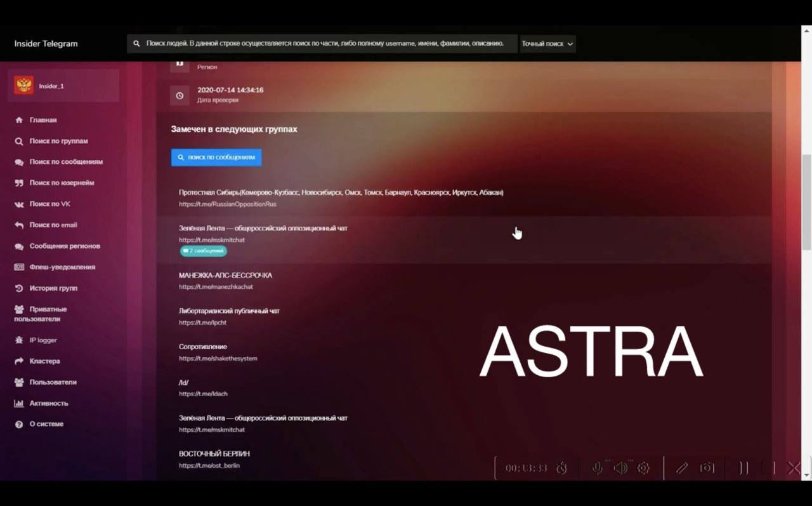
Task: Select Кластера in the sidebar
Action: (44, 361)
